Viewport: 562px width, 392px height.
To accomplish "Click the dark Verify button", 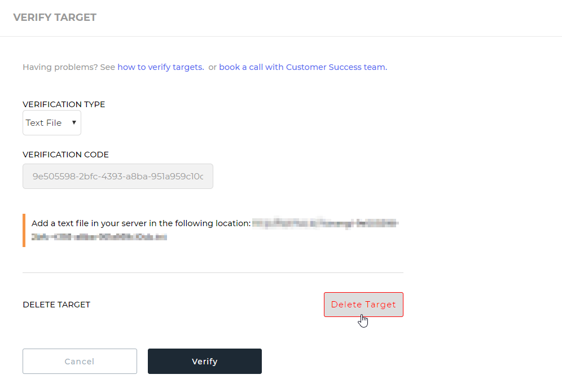I will point(205,361).
